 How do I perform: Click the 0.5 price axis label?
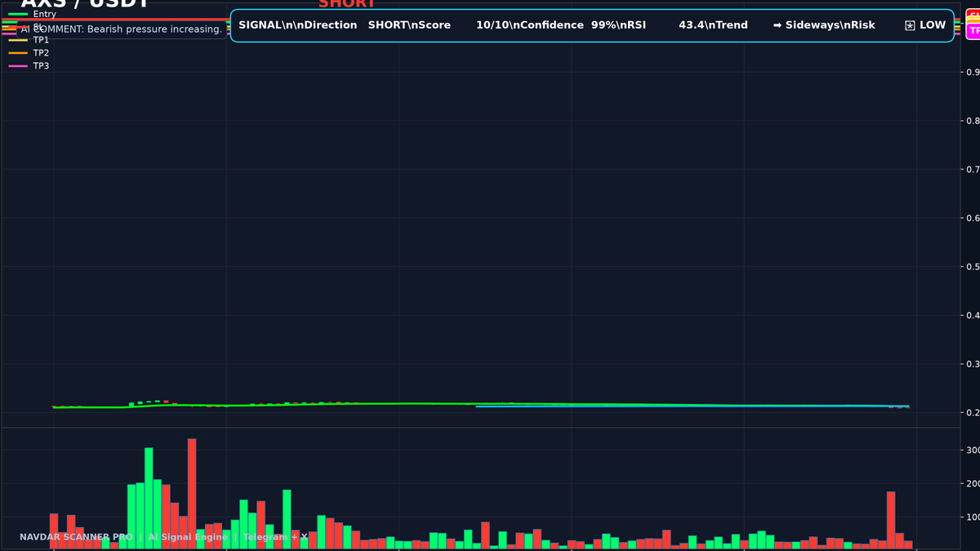tap(973, 267)
